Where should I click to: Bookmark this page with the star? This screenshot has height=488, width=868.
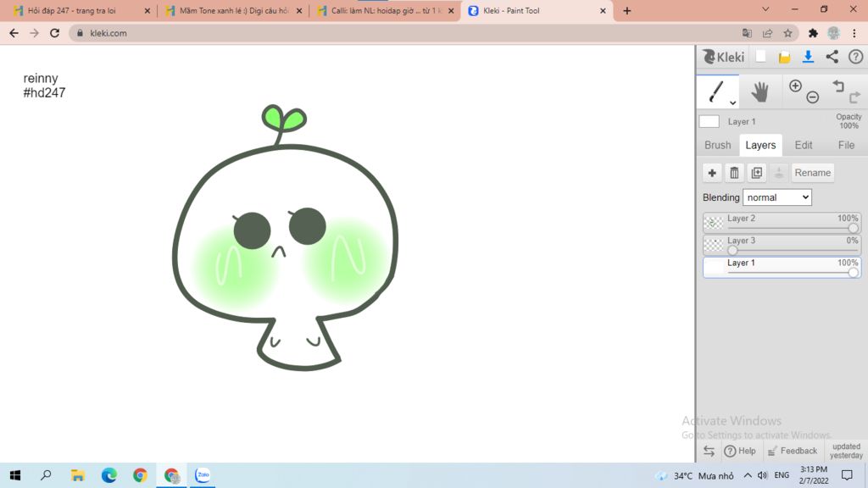click(787, 33)
